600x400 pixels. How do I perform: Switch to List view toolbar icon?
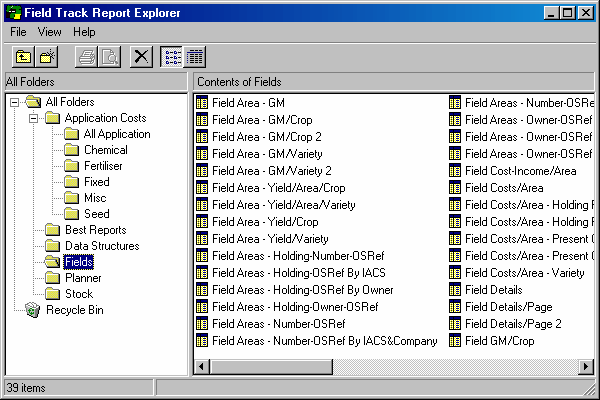point(172,57)
